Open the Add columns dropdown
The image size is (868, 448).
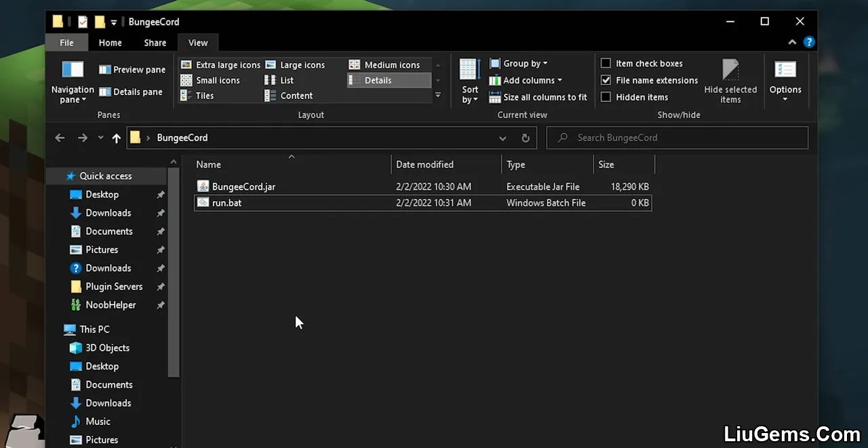click(x=526, y=80)
